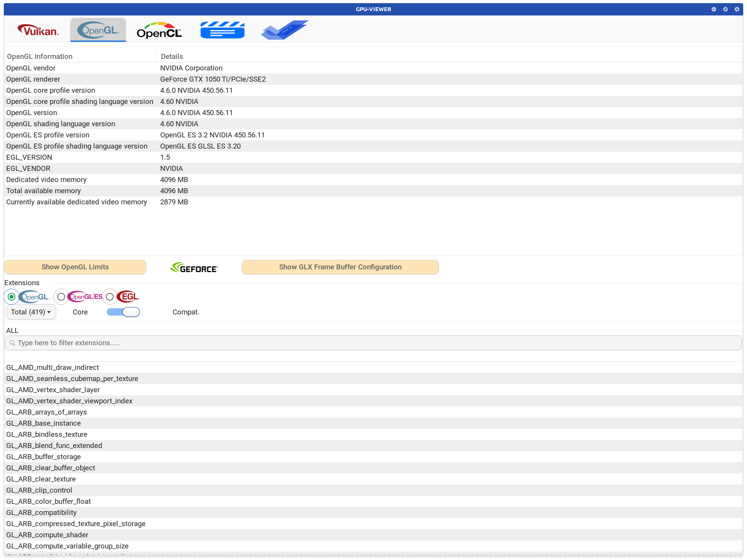Select the EGL extensions radio button
Viewport: 747px width, 560px height.
[x=110, y=296]
